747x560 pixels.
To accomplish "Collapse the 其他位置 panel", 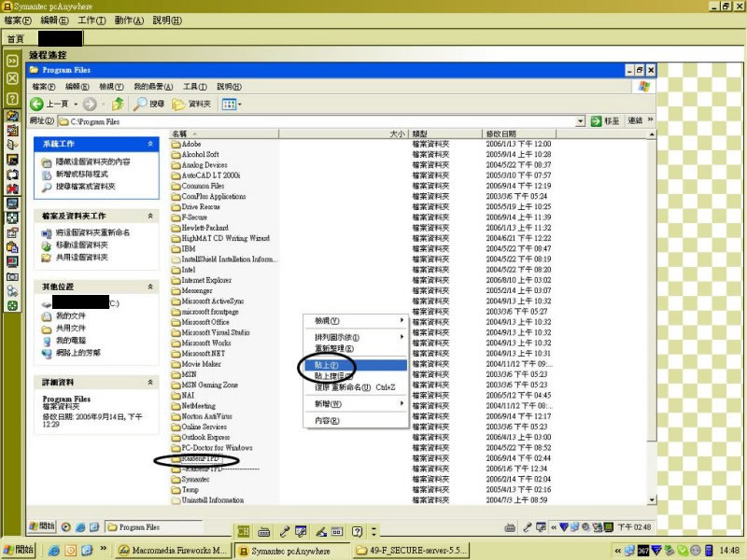I will (x=150, y=287).
